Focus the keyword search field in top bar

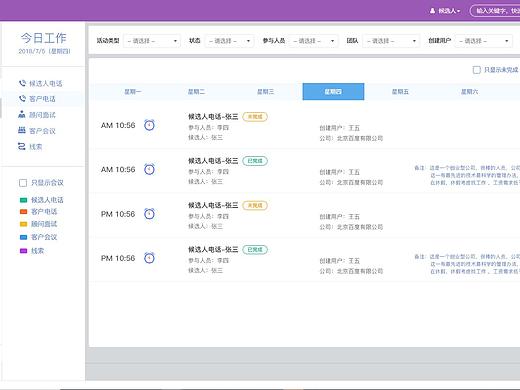pyautogui.click(x=495, y=11)
